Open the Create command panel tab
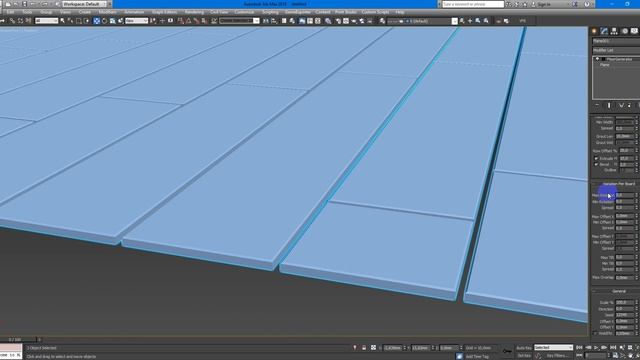 click(594, 31)
